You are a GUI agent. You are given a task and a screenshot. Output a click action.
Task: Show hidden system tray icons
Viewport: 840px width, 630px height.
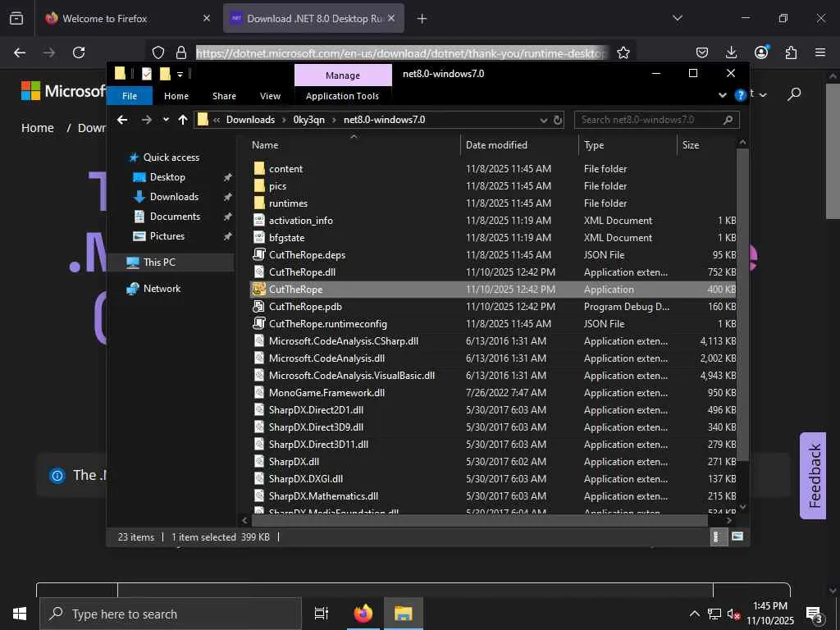click(x=694, y=614)
